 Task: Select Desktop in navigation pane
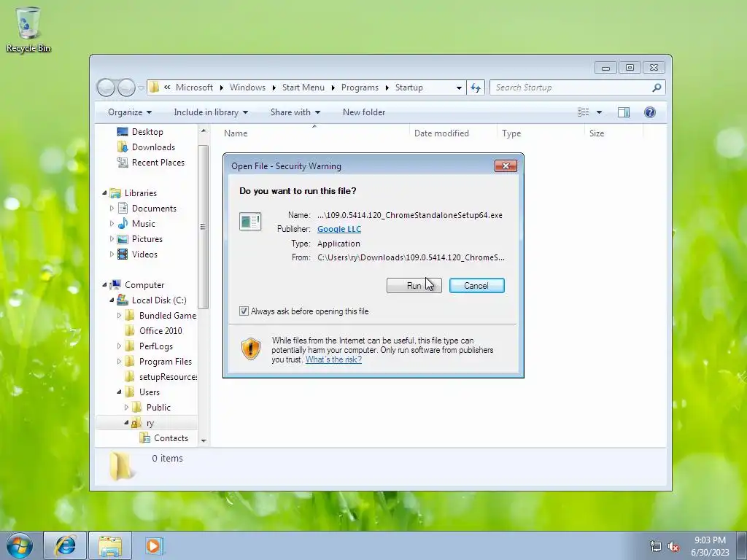(x=147, y=132)
